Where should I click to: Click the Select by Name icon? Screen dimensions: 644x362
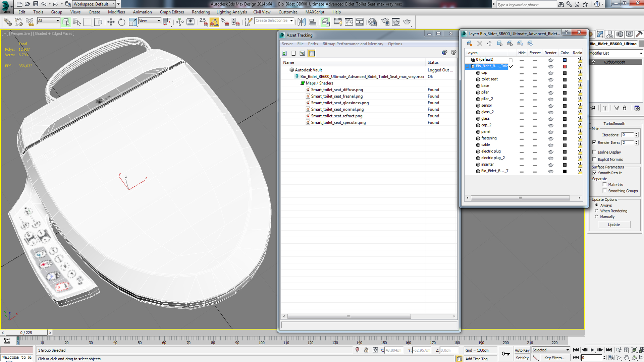point(76,22)
